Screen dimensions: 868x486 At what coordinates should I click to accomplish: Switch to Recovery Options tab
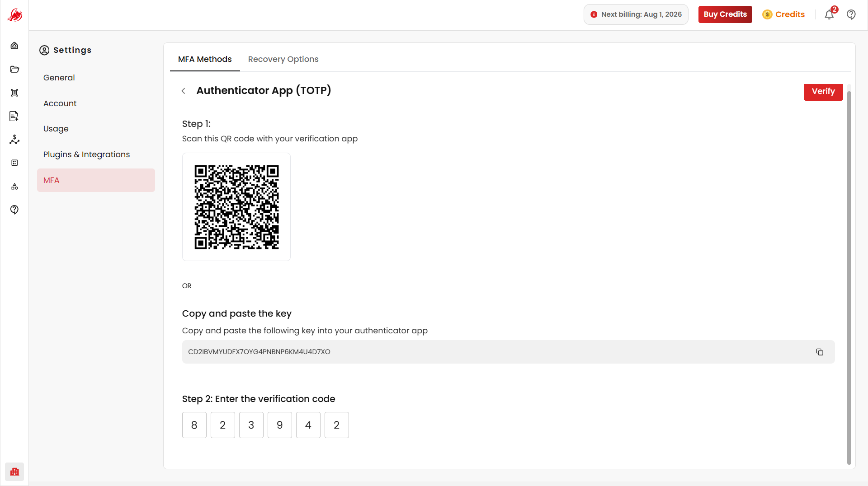tap(283, 59)
